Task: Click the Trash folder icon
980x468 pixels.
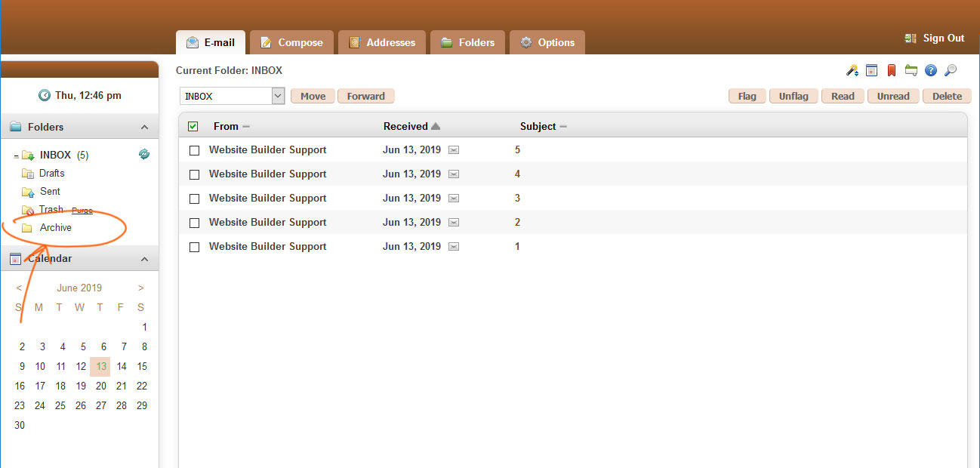Action: click(x=28, y=210)
